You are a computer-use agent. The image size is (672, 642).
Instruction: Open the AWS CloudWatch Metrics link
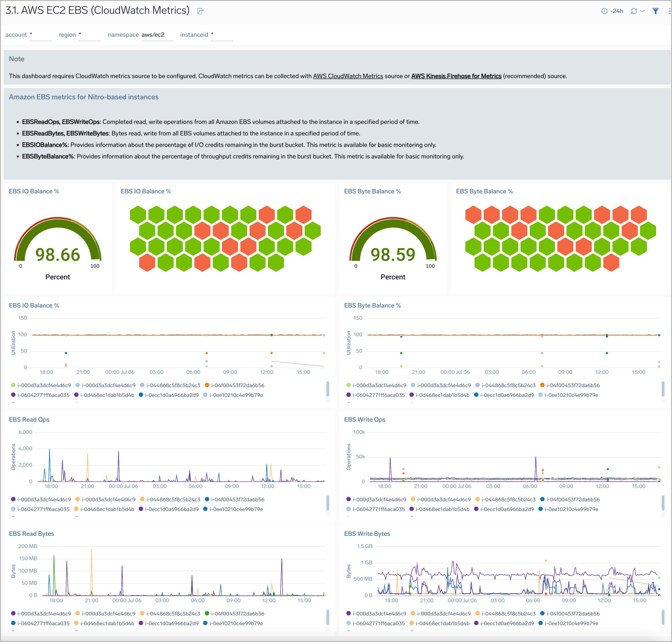(348, 76)
